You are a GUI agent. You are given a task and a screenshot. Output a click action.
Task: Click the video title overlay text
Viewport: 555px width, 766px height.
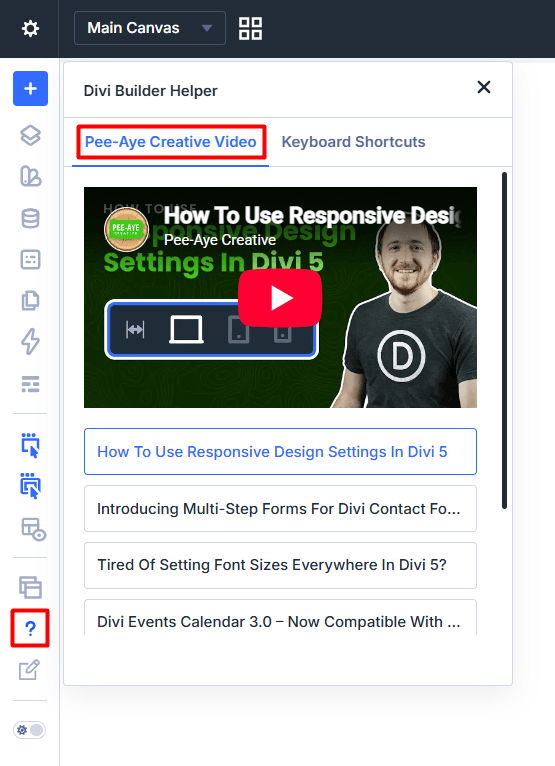[x=313, y=215]
